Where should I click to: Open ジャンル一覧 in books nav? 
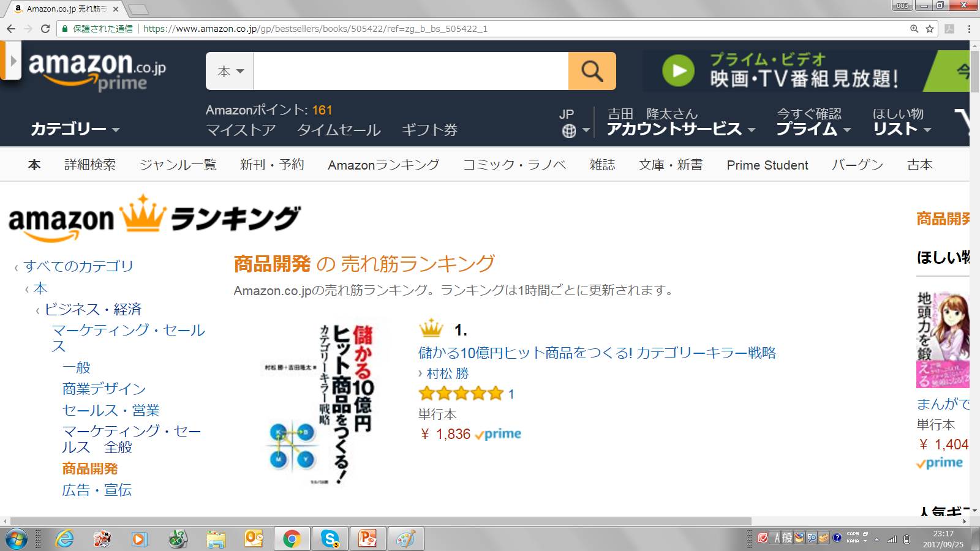(178, 165)
